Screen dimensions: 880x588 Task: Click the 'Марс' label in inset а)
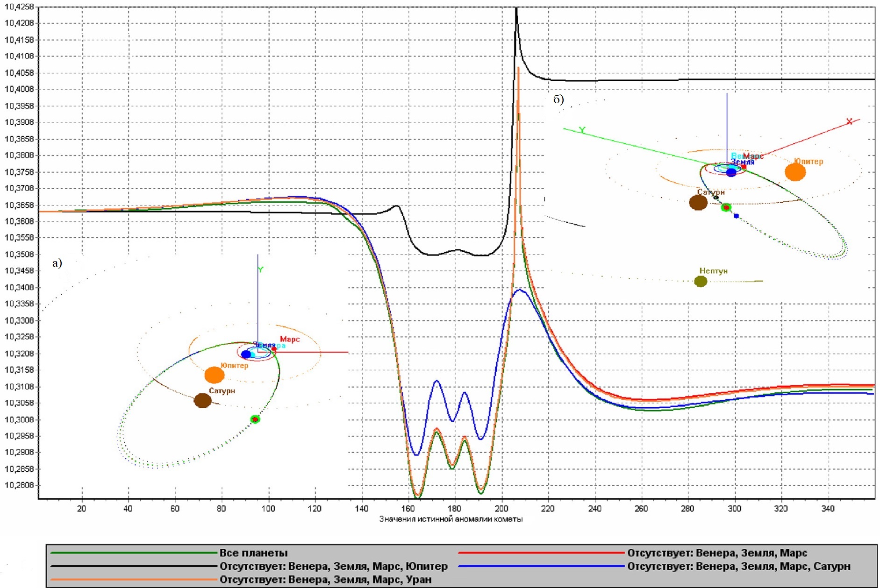tap(290, 339)
